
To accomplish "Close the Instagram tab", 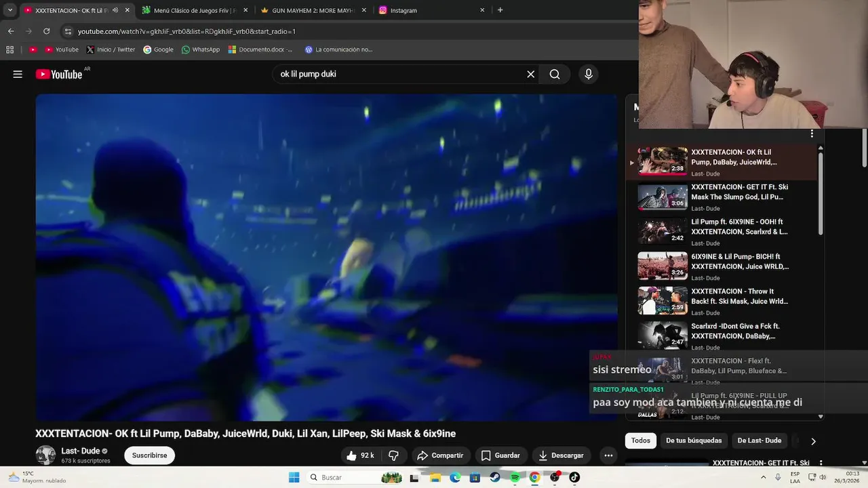I will [482, 10].
